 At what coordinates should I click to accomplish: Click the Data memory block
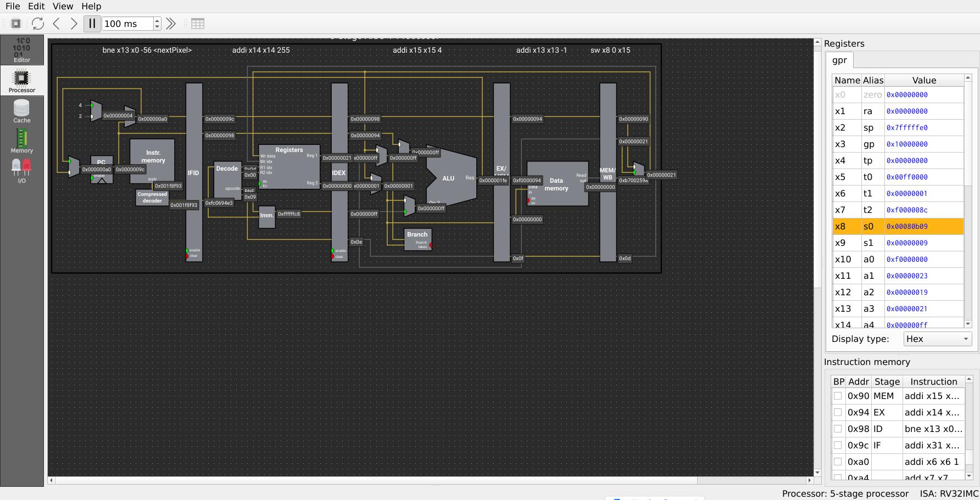pos(557,184)
